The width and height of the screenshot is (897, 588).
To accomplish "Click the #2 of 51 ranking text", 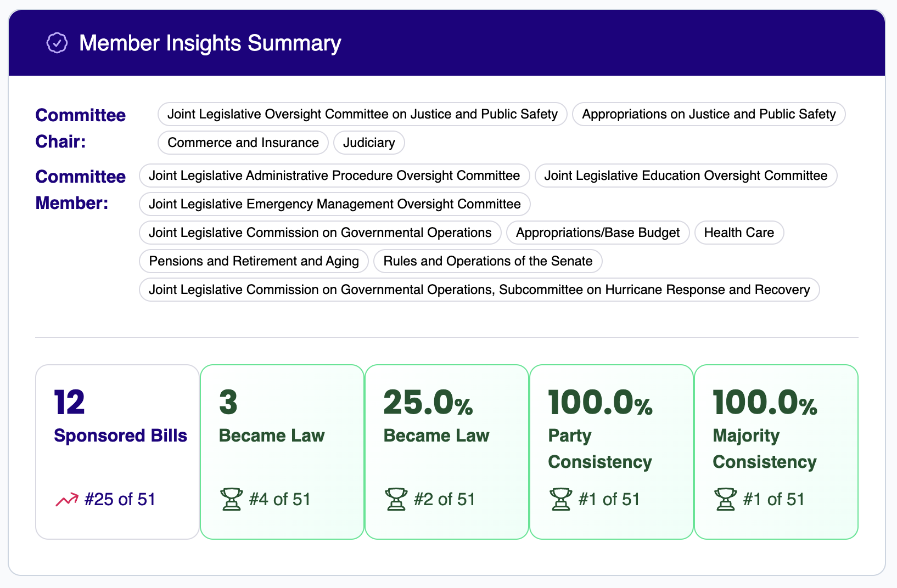I will [x=445, y=499].
